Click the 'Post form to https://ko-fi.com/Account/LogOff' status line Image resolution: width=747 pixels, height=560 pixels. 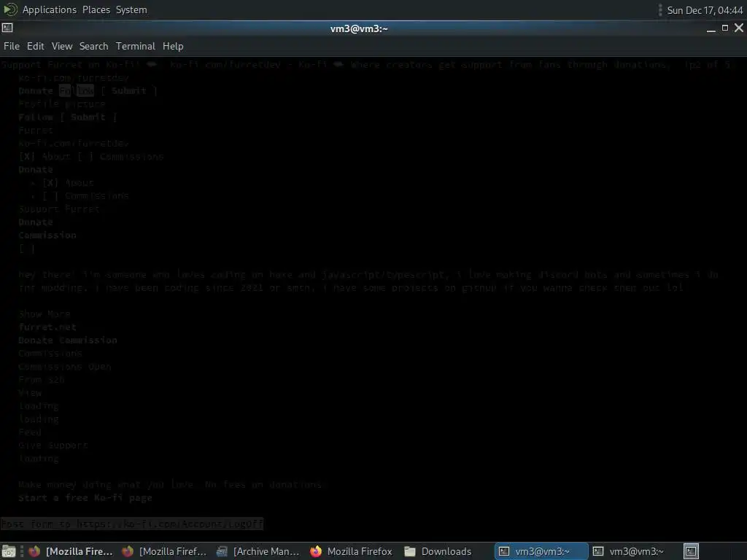pyautogui.click(x=132, y=524)
